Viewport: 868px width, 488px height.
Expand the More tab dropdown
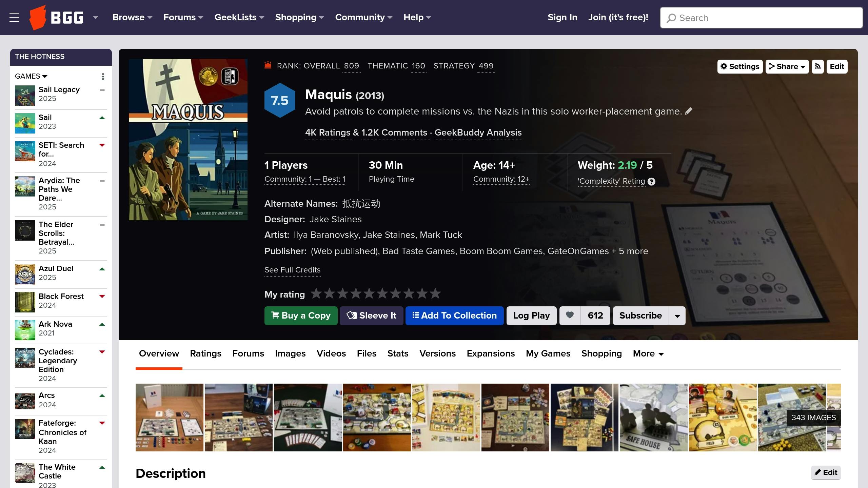648,353
